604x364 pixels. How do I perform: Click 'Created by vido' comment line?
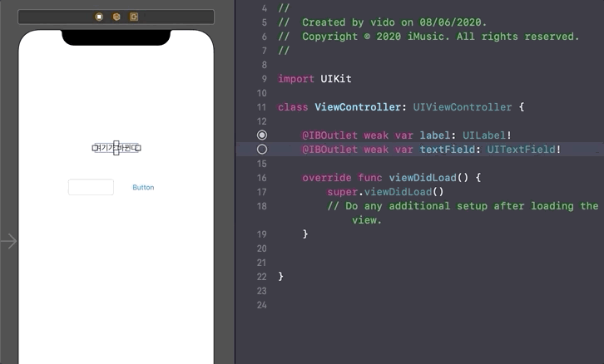click(383, 22)
